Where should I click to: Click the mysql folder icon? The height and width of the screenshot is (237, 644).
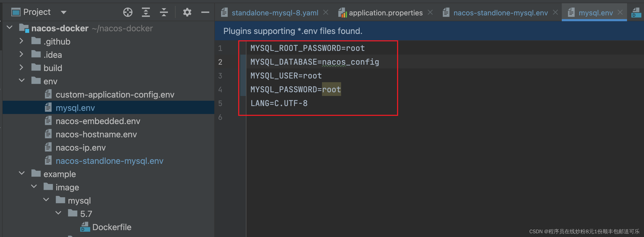[x=60, y=200]
